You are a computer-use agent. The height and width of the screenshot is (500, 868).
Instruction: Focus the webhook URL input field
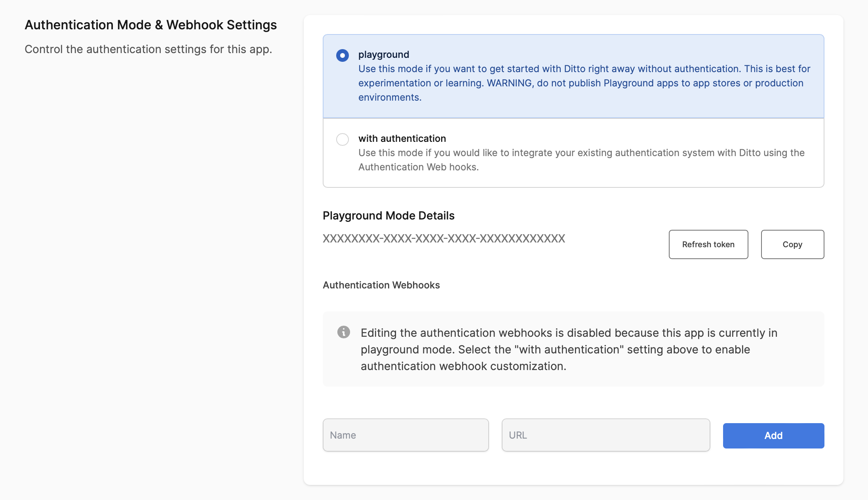click(x=605, y=435)
